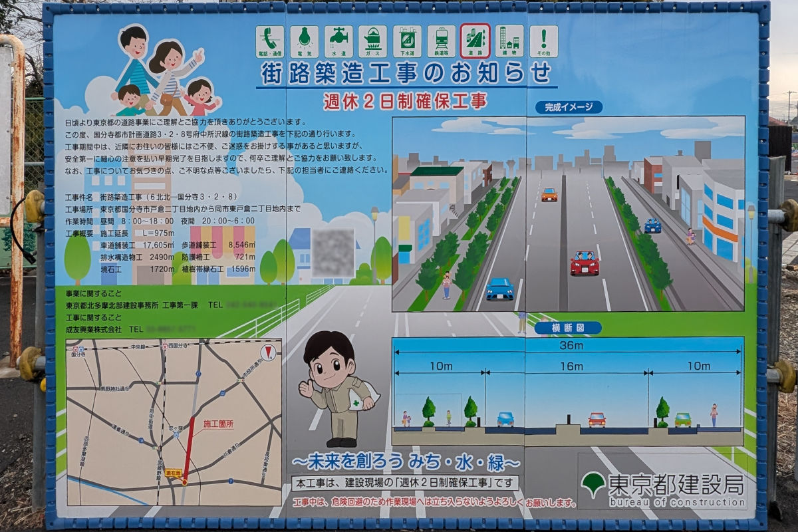Click the red-outlined 道路 road icon

pos(475,41)
